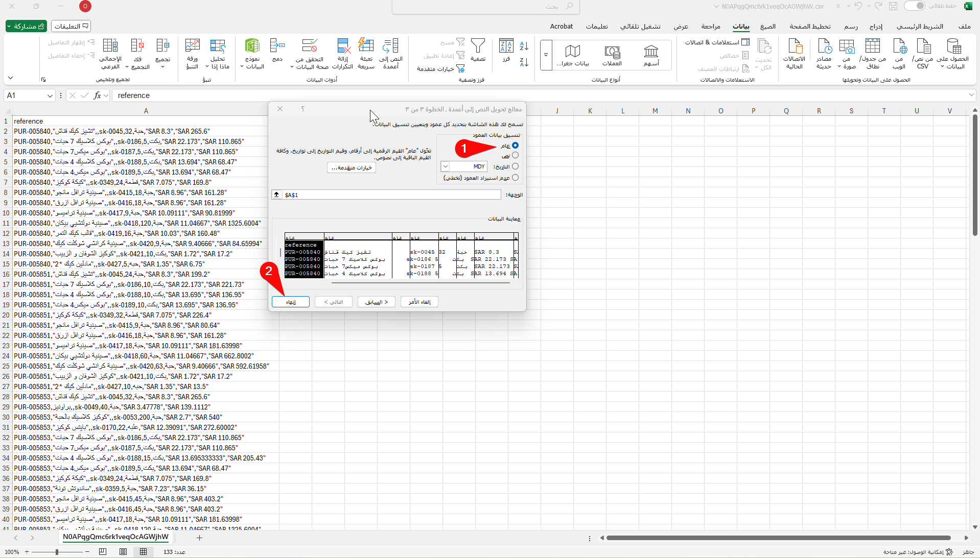Toggle the AutoSave switch

[914, 6]
